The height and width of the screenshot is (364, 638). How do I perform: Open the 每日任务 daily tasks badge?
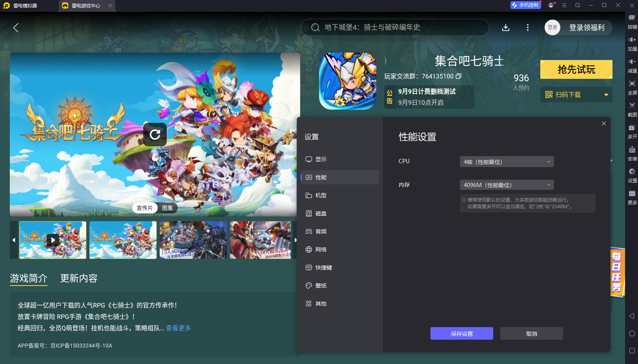coord(617,272)
